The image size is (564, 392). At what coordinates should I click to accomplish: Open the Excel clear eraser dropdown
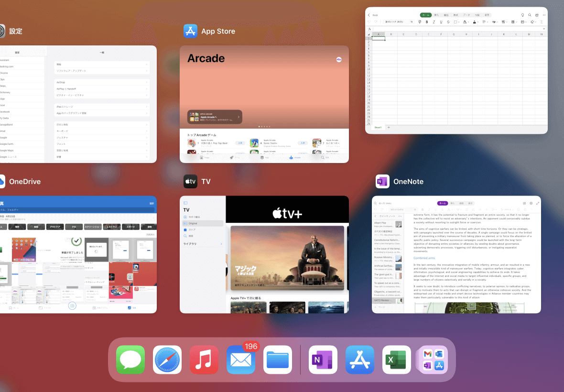click(x=533, y=22)
